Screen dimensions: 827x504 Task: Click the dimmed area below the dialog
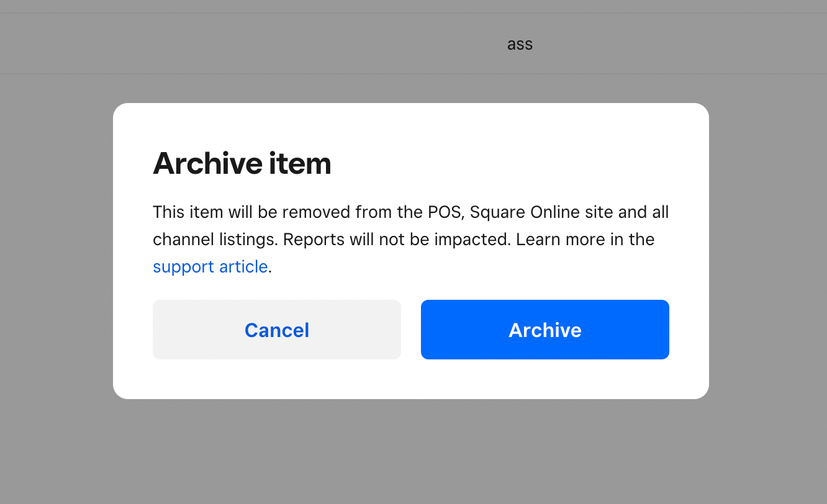(410, 452)
